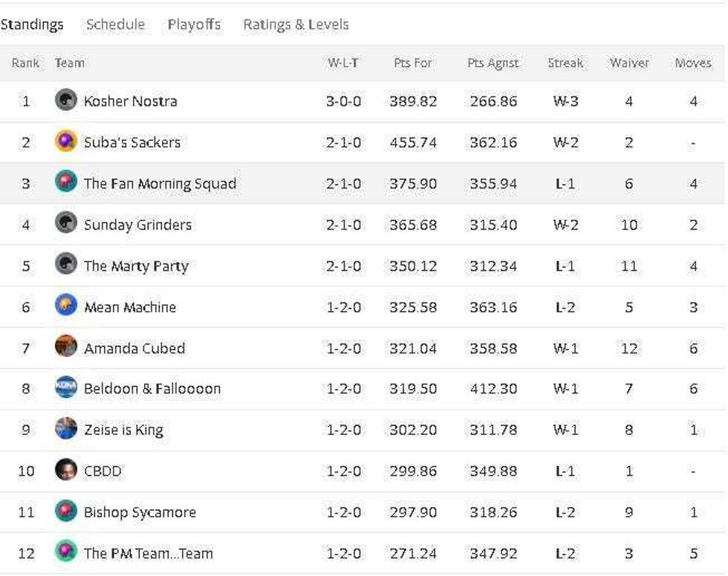Image resolution: width=728 pixels, height=576 pixels.
Task: Open the Playoffs tab
Action: click(194, 24)
